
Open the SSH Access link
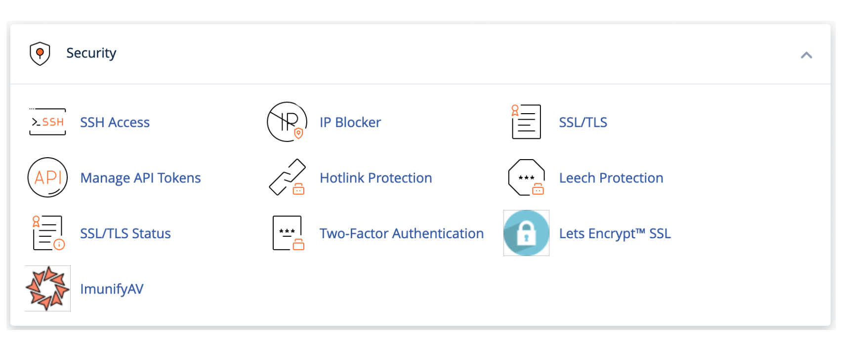[115, 123]
